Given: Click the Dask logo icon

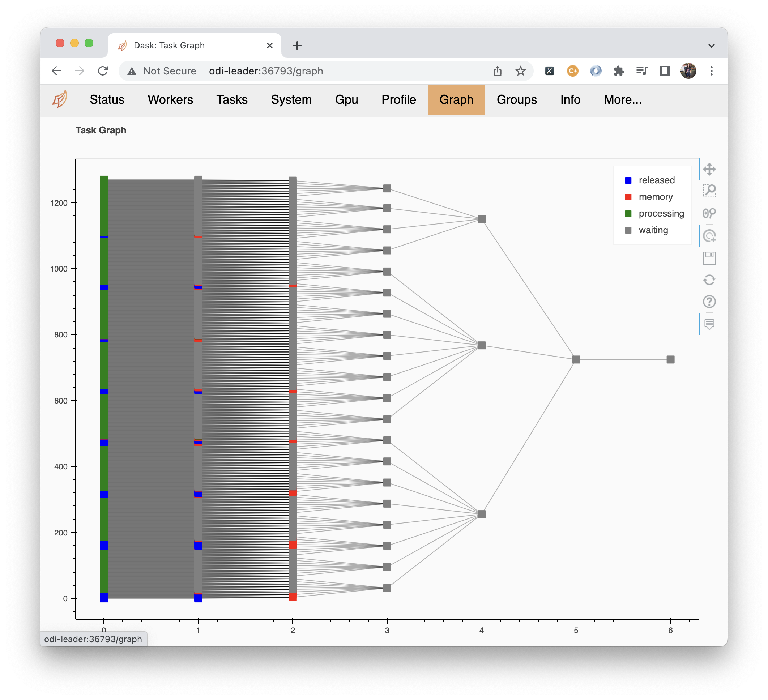Looking at the screenshot, I should [60, 99].
